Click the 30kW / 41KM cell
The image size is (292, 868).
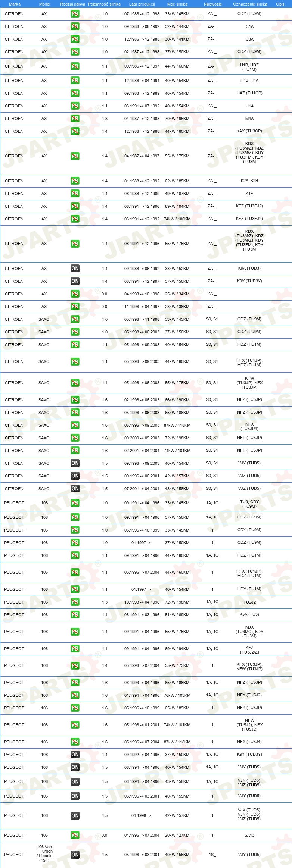point(177,39)
